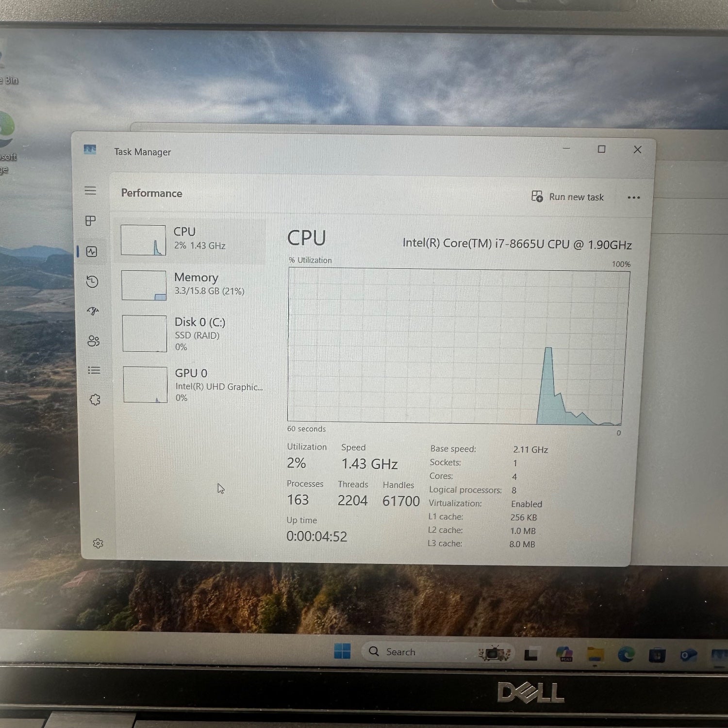Open the three-dot more options menu
The width and height of the screenshot is (728, 728).
tap(633, 198)
